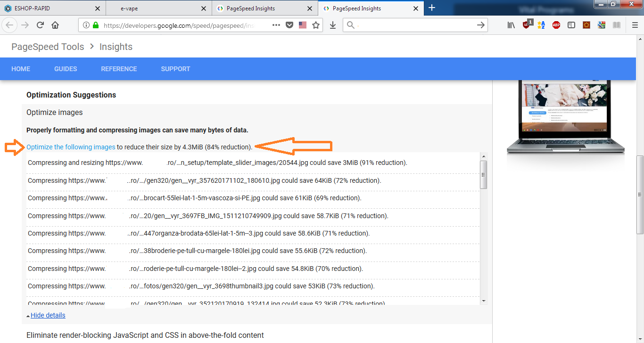
Task: Click the image list scrollbar down arrow
Action: tap(484, 301)
